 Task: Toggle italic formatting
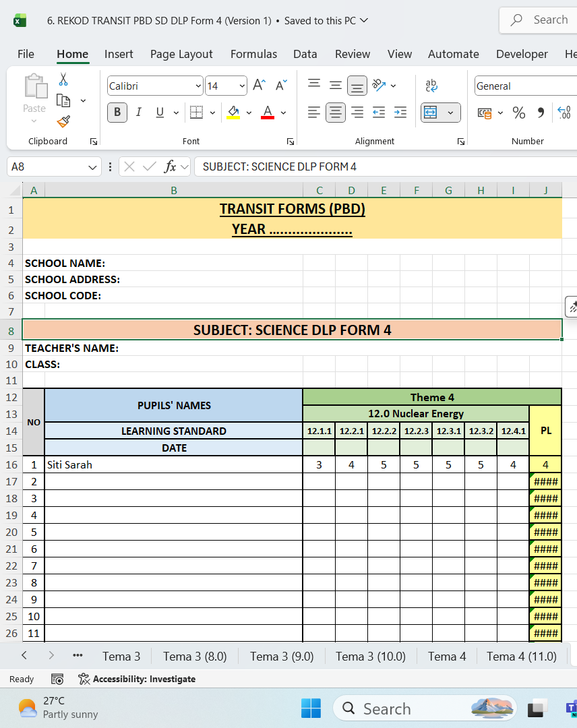[138, 112]
